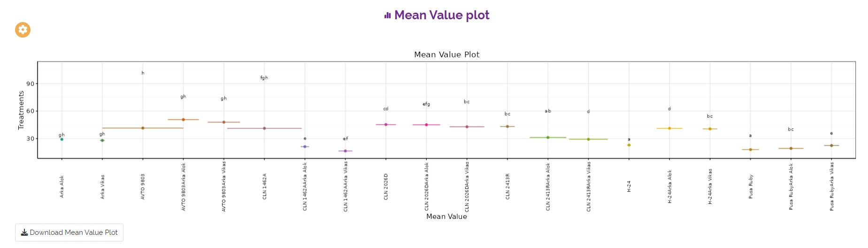Select the CLN 1462A data point
This screenshot has height=248, width=868.
click(x=264, y=128)
